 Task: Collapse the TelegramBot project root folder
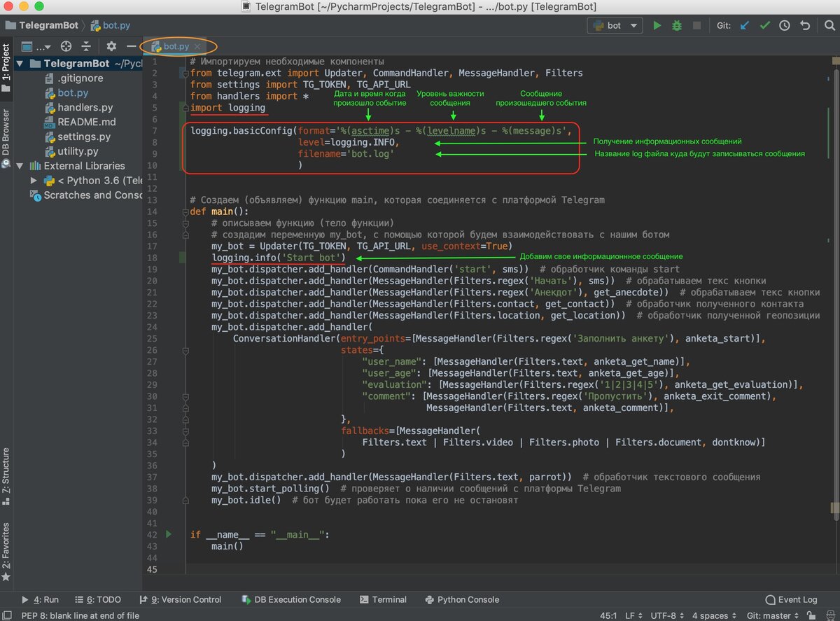click(20, 64)
